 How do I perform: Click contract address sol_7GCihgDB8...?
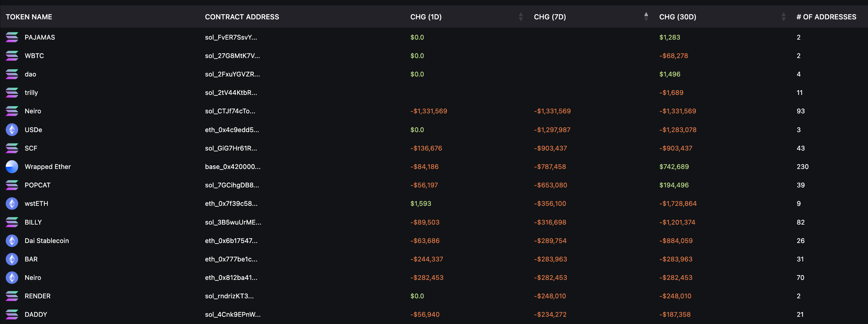point(232,185)
